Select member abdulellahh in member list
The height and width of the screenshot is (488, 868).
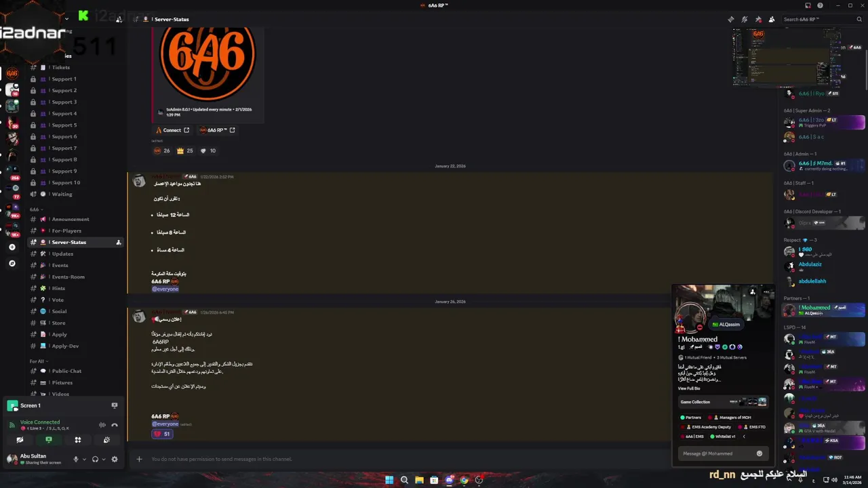point(824,281)
